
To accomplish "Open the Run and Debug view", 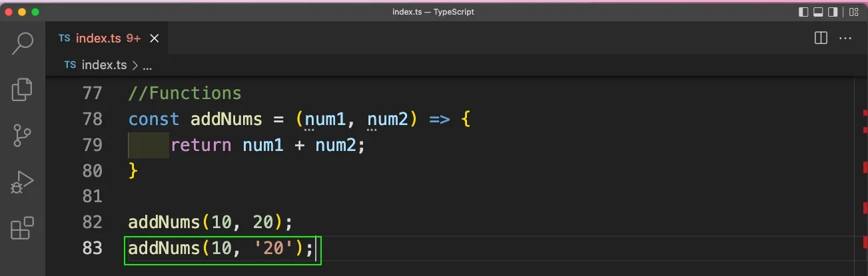I will [23, 182].
